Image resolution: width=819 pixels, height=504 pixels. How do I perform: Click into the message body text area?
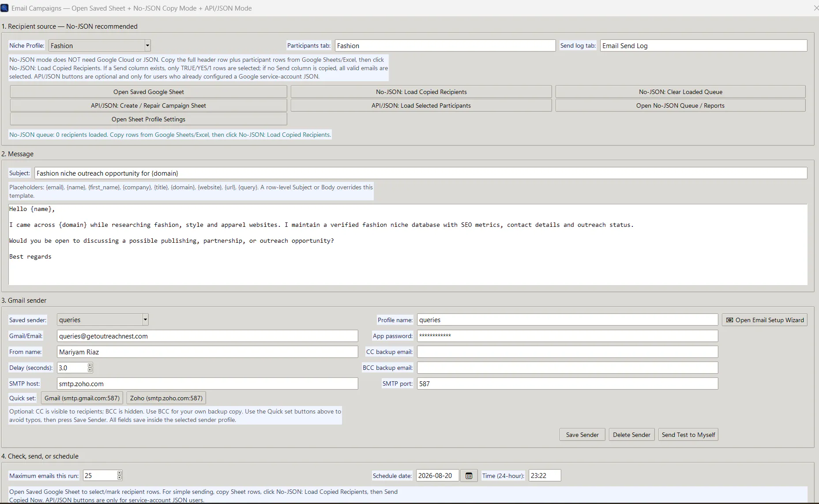[408, 244]
